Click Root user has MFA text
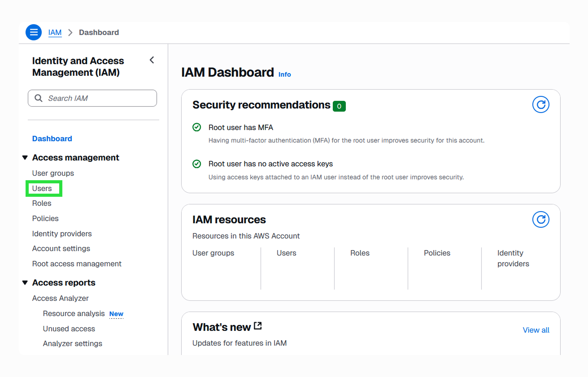Viewport: 588px width, 377px height. (x=241, y=128)
